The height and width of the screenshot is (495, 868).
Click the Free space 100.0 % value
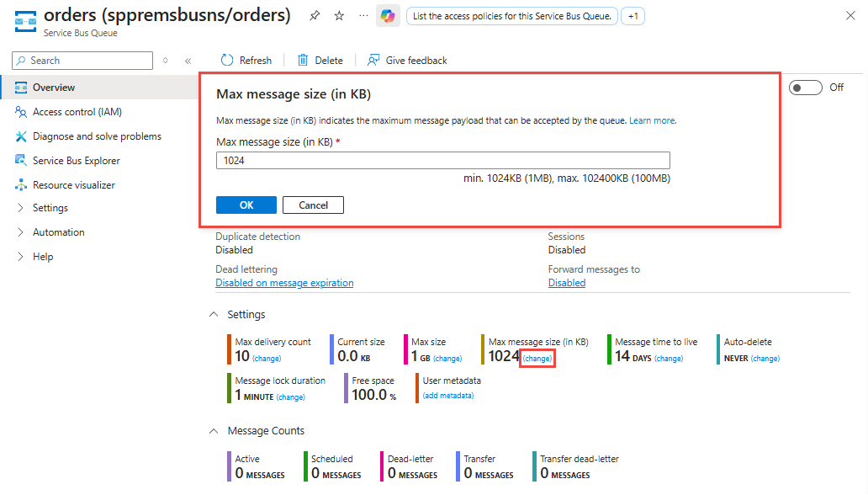tap(374, 395)
